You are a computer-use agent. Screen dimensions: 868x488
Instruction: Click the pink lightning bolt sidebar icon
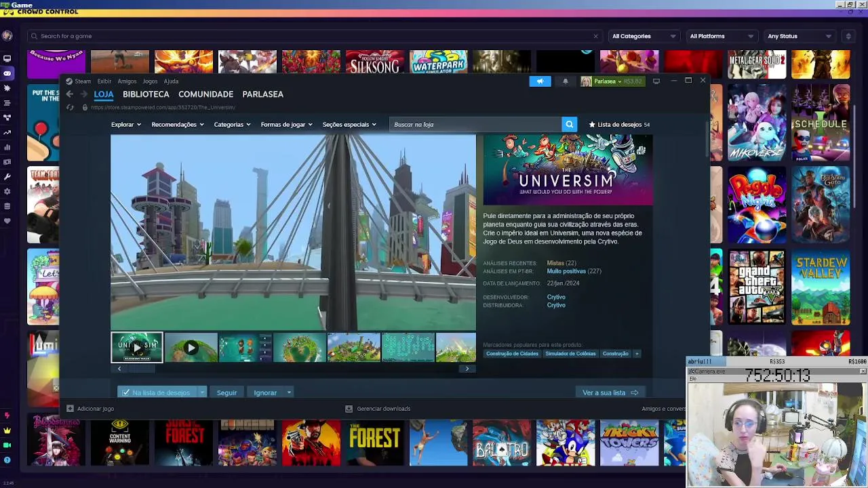pos(7,415)
